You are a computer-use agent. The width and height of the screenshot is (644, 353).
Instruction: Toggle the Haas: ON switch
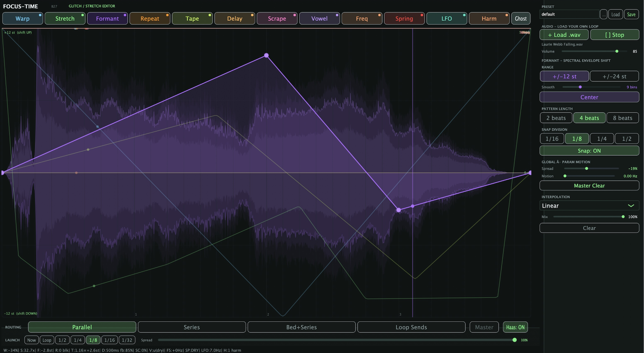pyautogui.click(x=515, y=327)
